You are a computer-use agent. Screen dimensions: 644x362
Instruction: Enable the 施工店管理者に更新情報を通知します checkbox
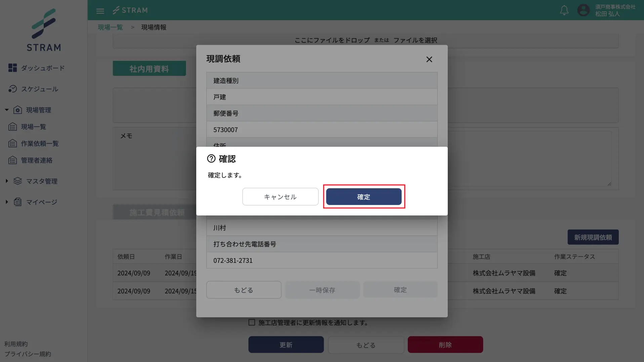pos(252,322)
